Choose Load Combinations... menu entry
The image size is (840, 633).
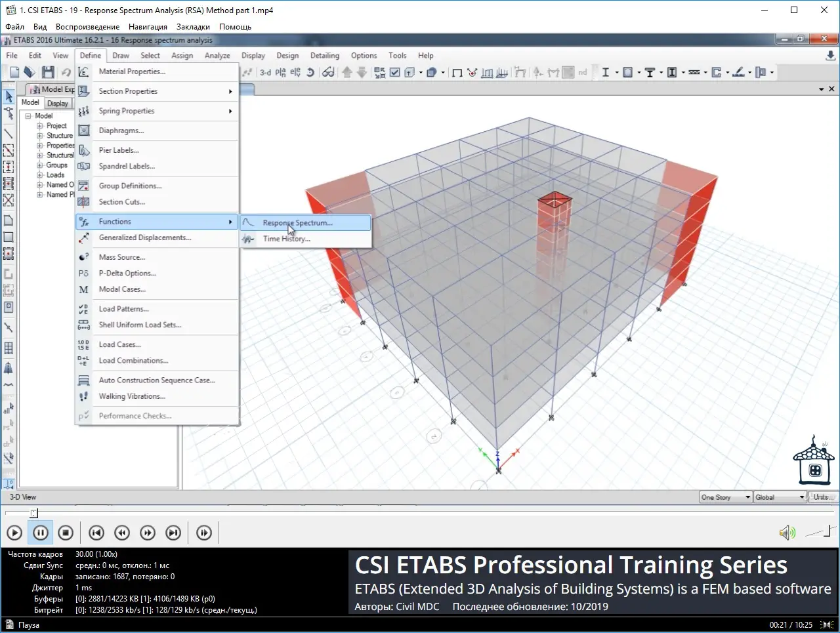[157, 361]
